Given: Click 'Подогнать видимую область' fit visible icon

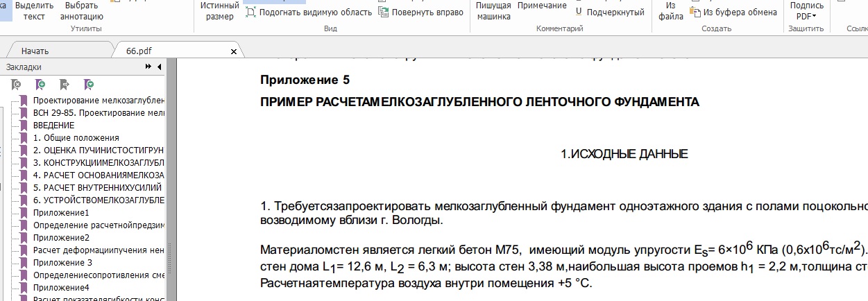Looking at the screenshot, I should click(251, 12).
